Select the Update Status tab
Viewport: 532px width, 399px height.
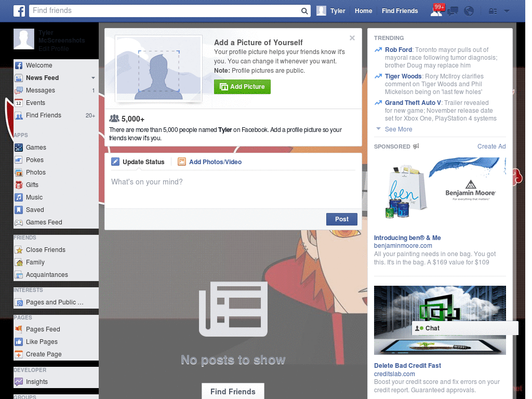click(x=138, y=162)
